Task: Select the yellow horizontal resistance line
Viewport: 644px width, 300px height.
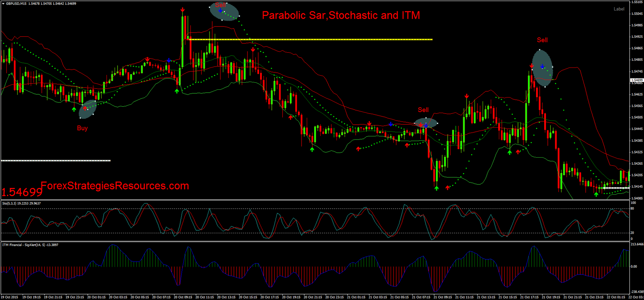Action: [x=311, y=40]
